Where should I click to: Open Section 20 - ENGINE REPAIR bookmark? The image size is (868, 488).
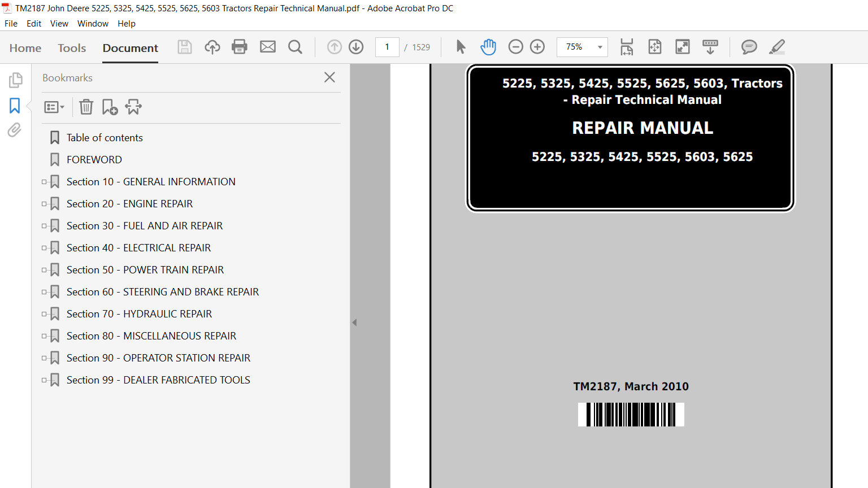[x=129, y=204]
